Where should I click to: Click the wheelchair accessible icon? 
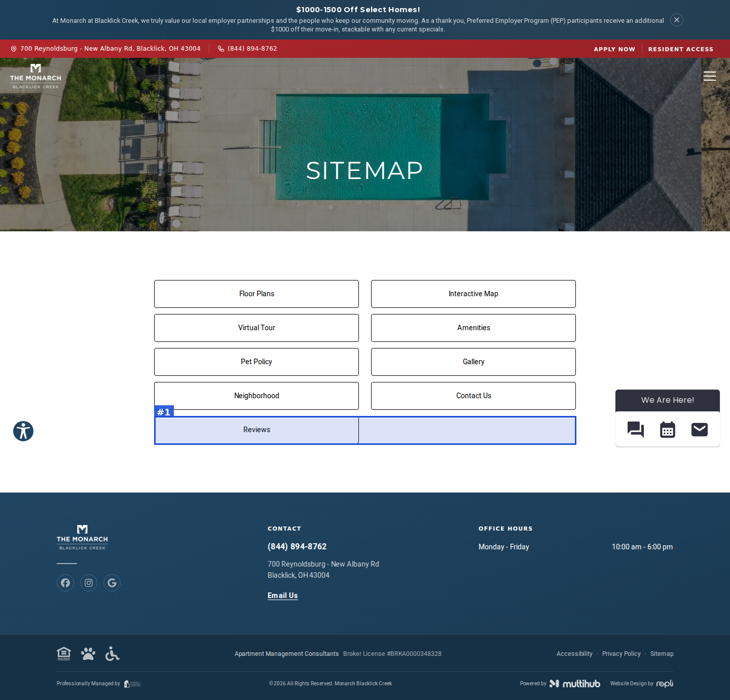pos(113,654)
